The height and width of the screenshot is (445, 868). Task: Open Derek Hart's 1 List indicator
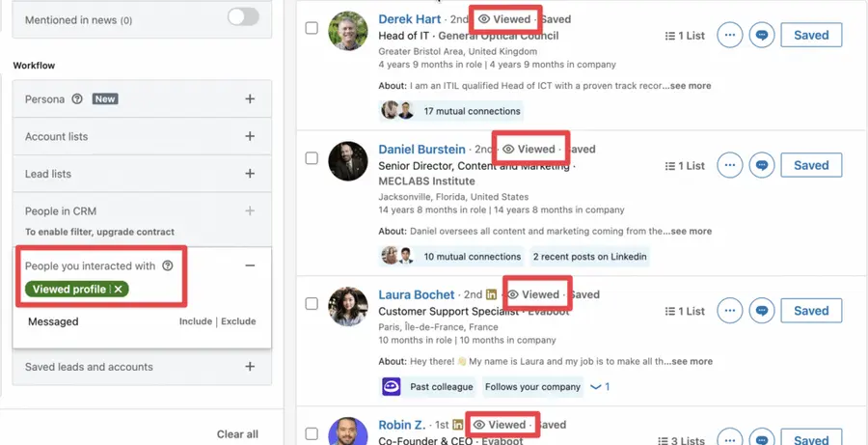point(685,36)
